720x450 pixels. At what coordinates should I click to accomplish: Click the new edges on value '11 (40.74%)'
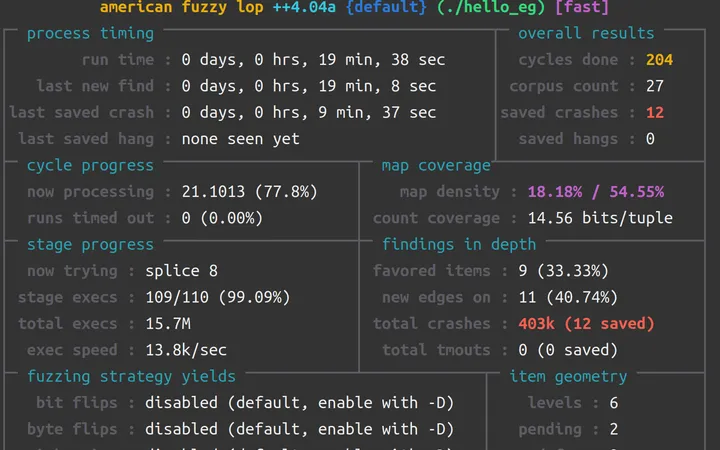pos(568,297)
